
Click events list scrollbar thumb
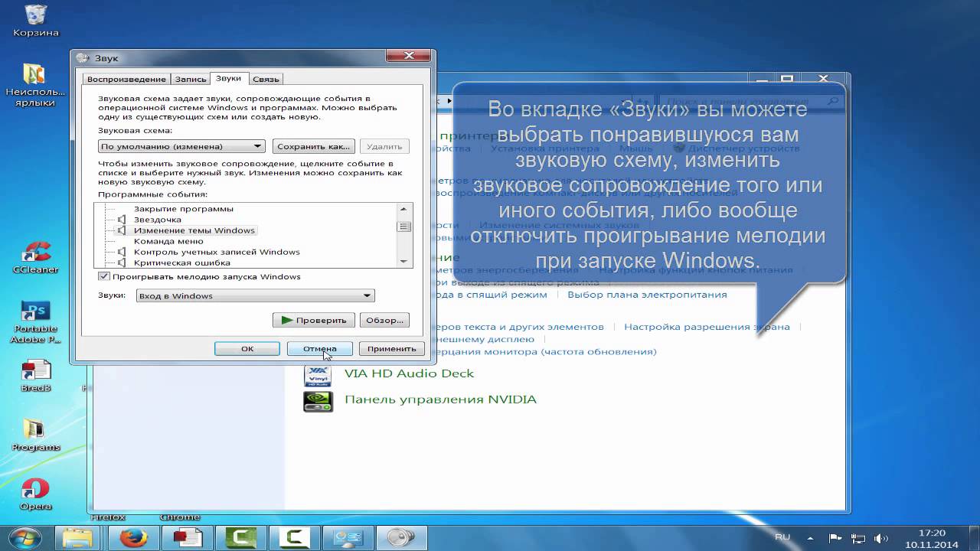tap(404, 227)
